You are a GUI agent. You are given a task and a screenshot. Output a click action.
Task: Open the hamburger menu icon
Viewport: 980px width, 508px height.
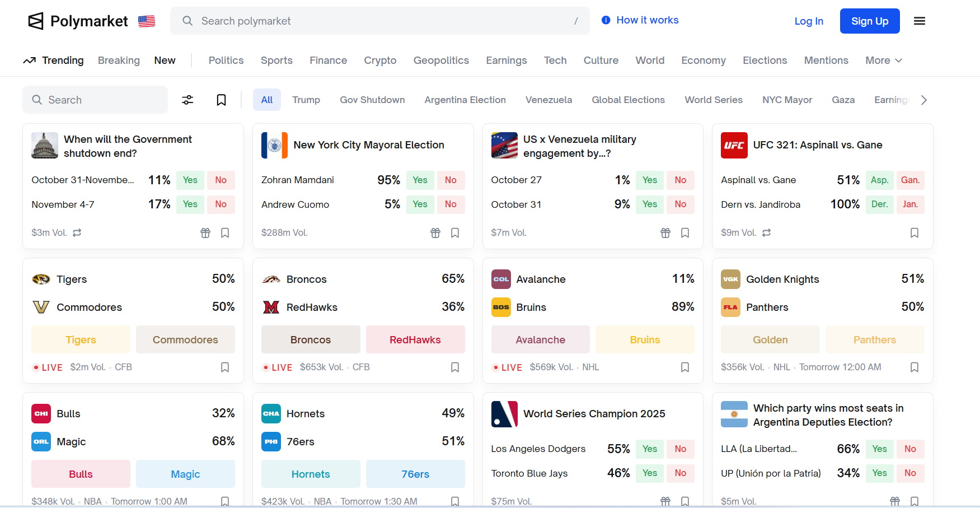click(x=919, y=21)
